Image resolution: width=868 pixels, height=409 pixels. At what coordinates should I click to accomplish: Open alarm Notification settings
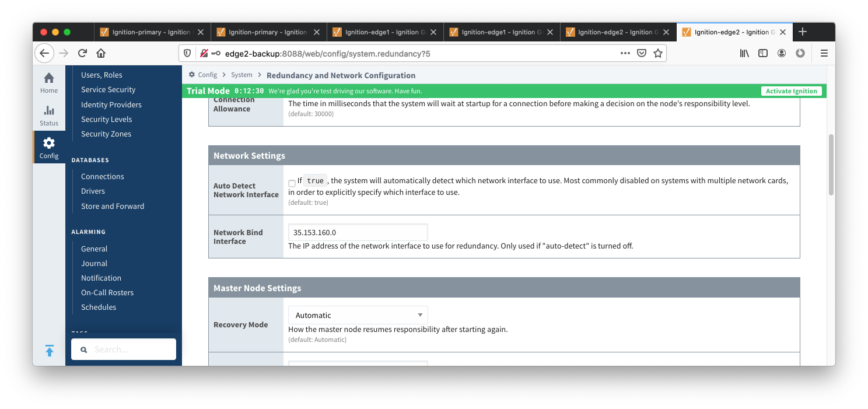click(x=101, y=278)
